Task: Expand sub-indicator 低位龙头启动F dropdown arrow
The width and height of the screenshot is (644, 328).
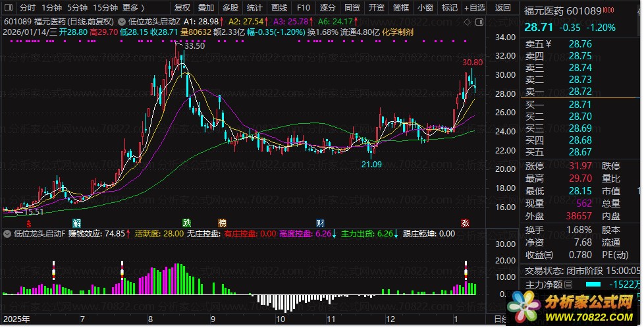Action: (7, 234)
